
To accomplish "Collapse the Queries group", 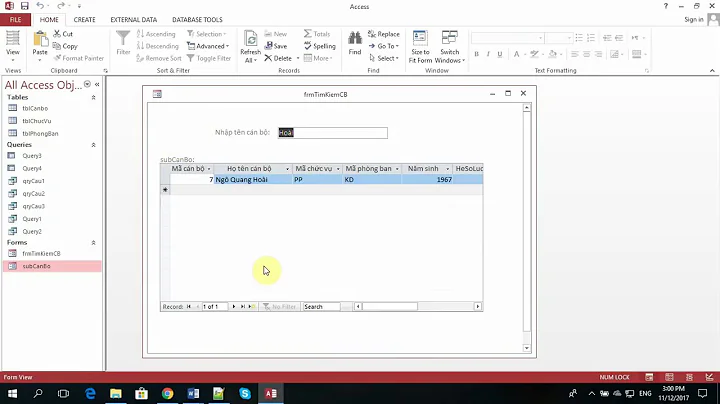I will pos(94,145).
